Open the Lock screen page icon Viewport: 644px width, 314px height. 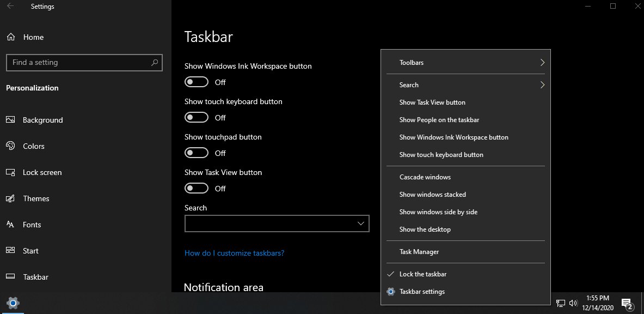[x=10, y=172]
